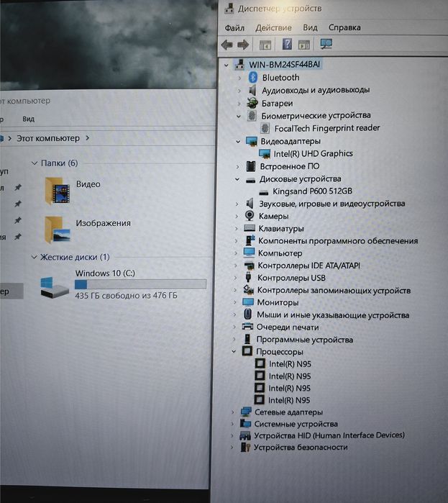
Task: Click the blue question mark Help toolbar icon
Action: coord(287,44)
